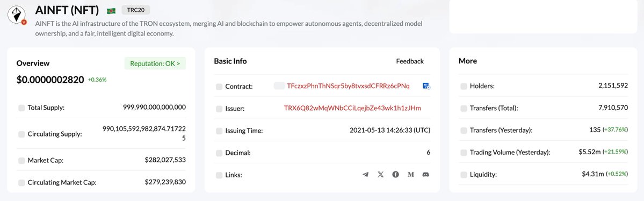
Task: Click yesterday's transfers value 135
Action: pyautogui.click(x=595, y=130)
